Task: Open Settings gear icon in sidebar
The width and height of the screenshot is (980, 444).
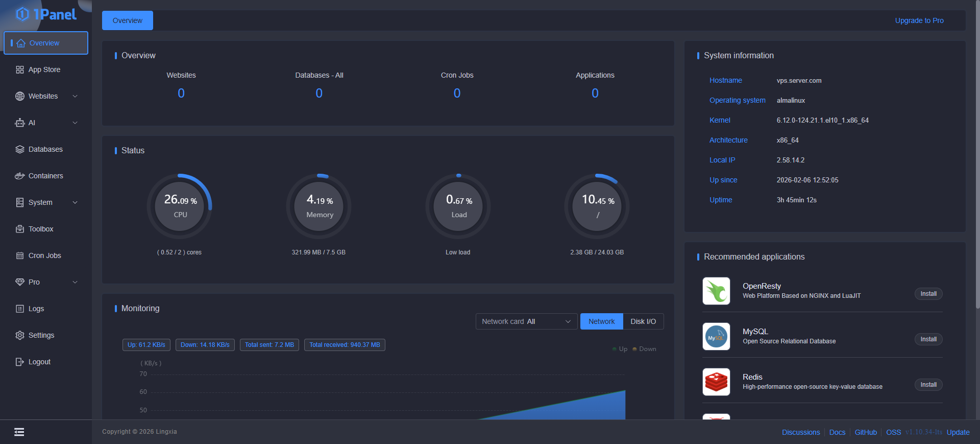Action: click(20, 335)
